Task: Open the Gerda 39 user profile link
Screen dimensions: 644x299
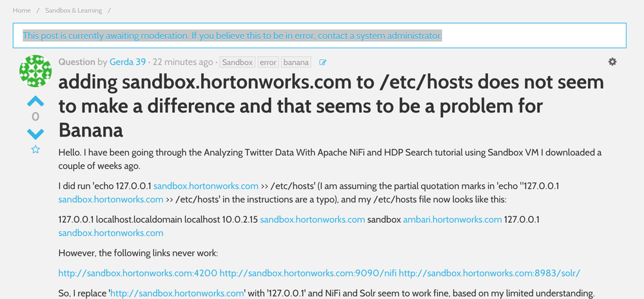Action: point(128,62)
